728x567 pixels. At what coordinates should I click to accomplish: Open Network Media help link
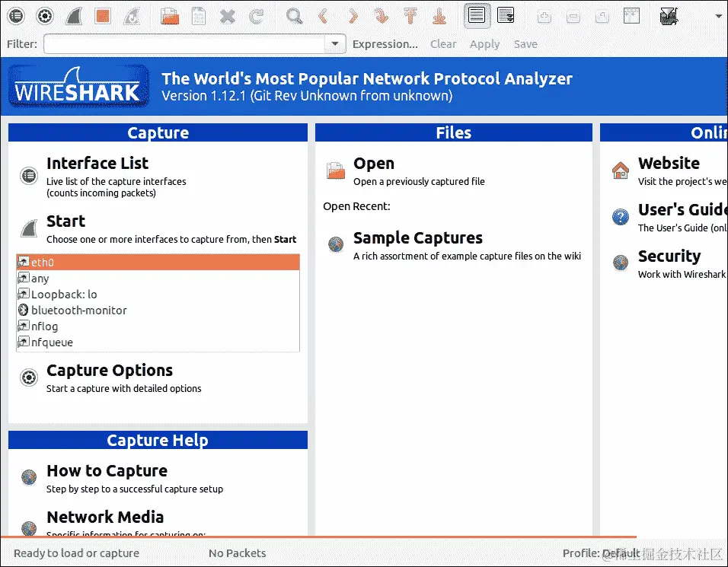point(105,517)
